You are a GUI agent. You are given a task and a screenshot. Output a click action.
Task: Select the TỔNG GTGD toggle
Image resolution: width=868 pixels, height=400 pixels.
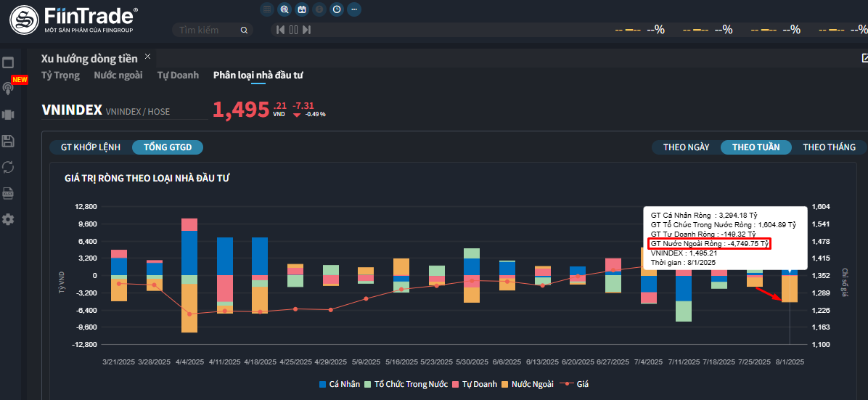click(x=168, y=147)
